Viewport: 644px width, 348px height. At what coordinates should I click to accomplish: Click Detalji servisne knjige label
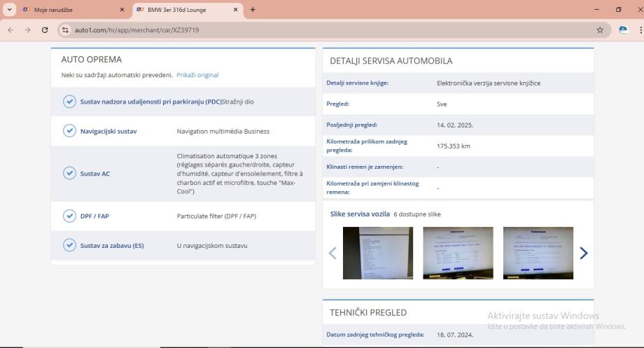(x=357, y=83)
